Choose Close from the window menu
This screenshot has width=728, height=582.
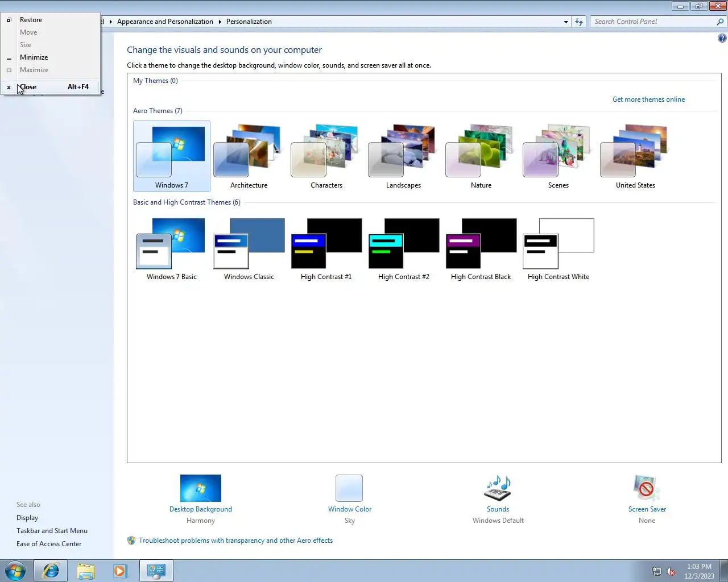coord(50,87)
